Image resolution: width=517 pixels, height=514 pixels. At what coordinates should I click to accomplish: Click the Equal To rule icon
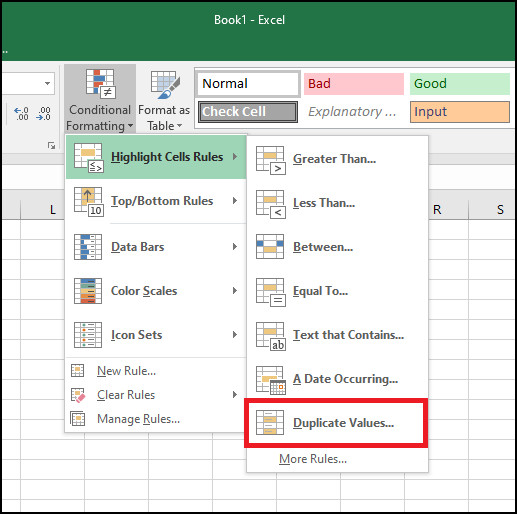271,292
